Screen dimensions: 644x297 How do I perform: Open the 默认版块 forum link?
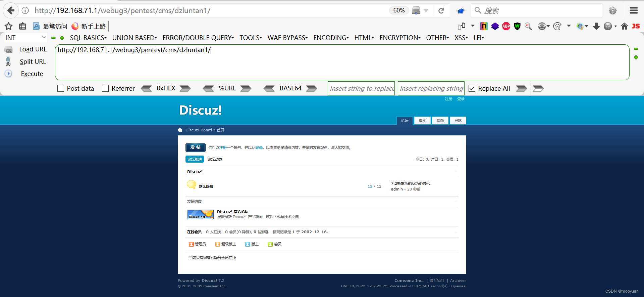[206, 186]
